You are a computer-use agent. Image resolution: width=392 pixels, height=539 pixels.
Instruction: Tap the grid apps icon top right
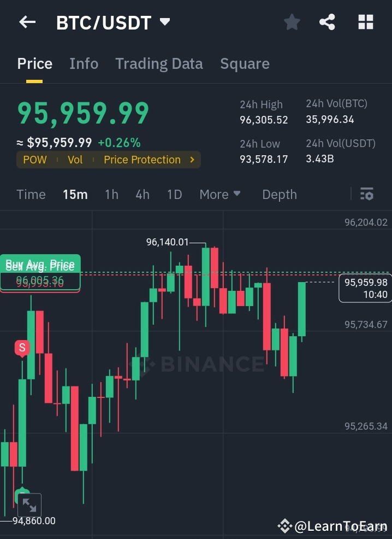(366, 22)
